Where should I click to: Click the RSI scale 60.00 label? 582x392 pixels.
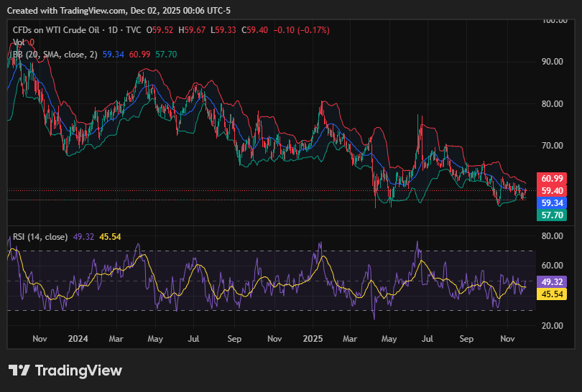pyautogui.click(x=552, y=265)
